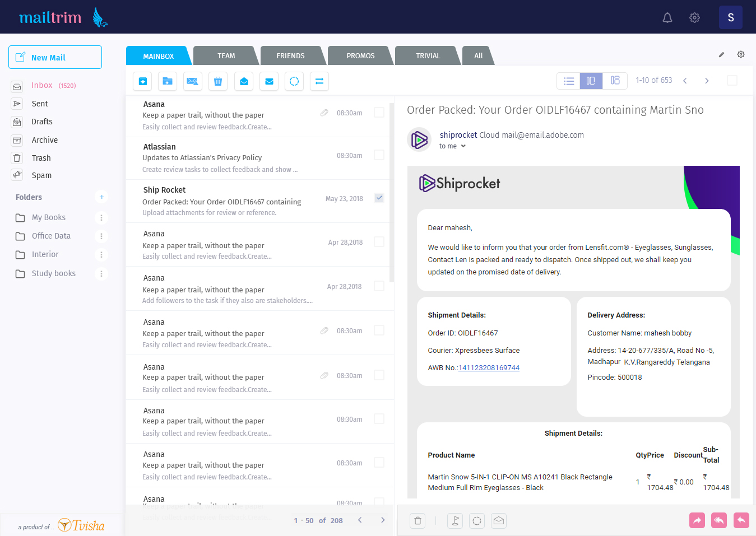Select the TRIVIAL tab

[428, 56]
